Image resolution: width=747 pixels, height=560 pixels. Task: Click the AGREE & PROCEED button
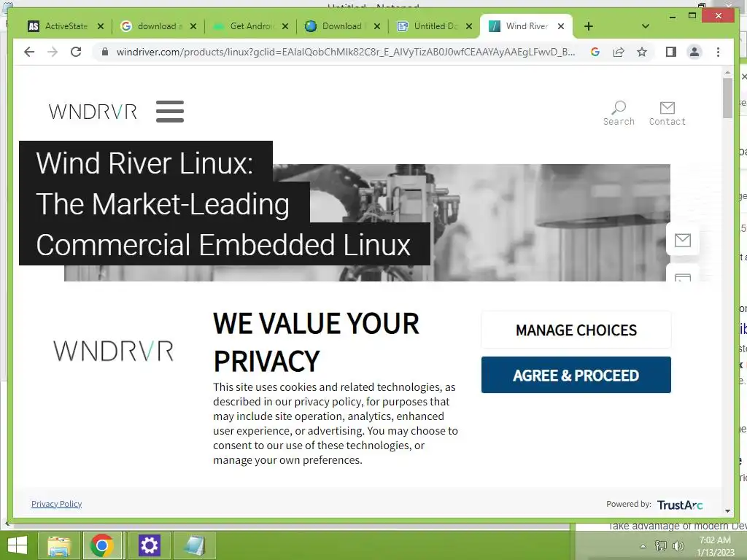576,375
